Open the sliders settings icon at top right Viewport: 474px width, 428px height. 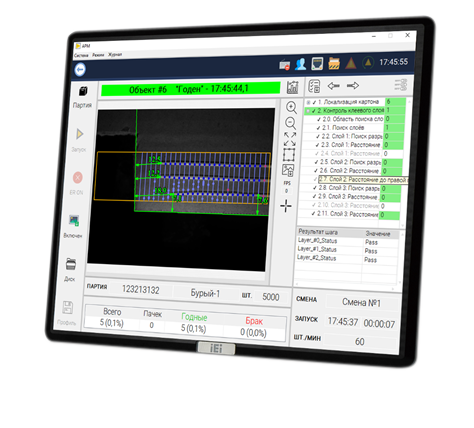click(401, 85)
